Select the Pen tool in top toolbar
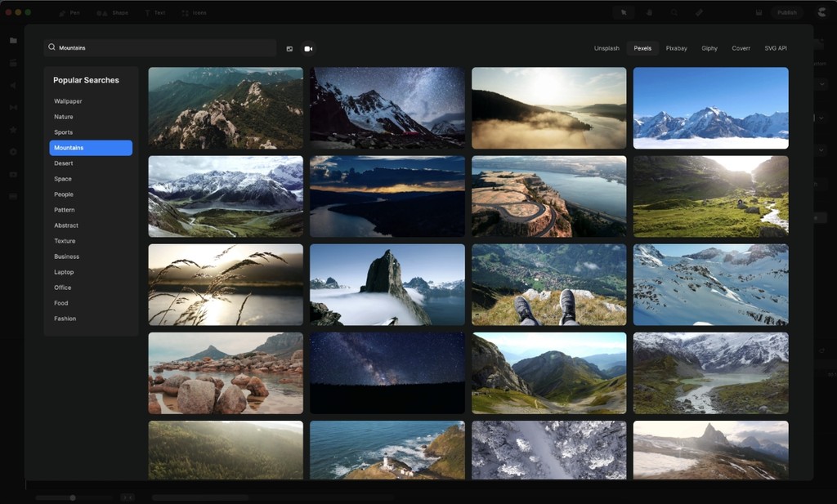Screen dimensions: 837x504 [x=69, y=13]
